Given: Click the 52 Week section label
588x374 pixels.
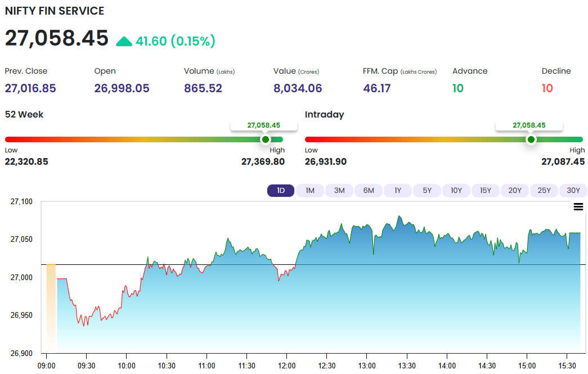Looking at the screenshot, I should (24, 114).
